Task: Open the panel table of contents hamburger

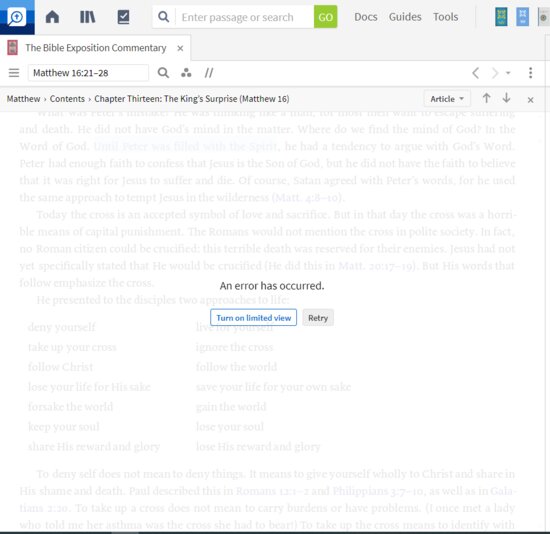Action: point(14,73)
